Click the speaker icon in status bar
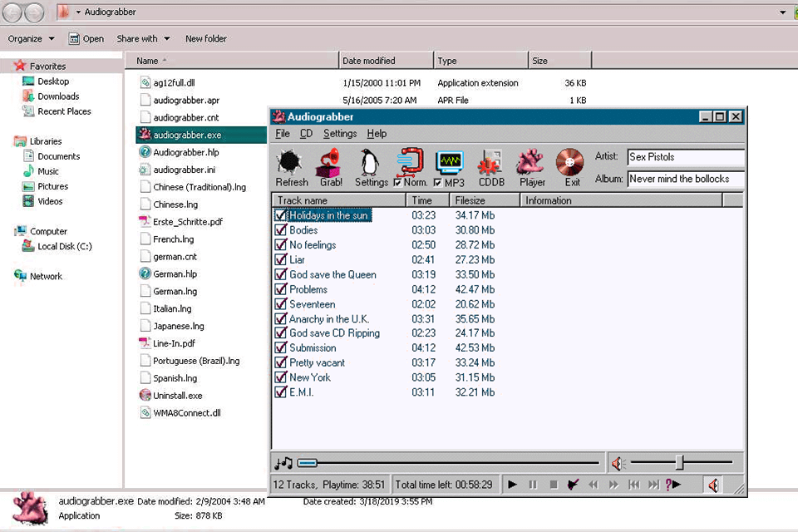Viewport: 798px width, 532px height. [x=712, y=485]
